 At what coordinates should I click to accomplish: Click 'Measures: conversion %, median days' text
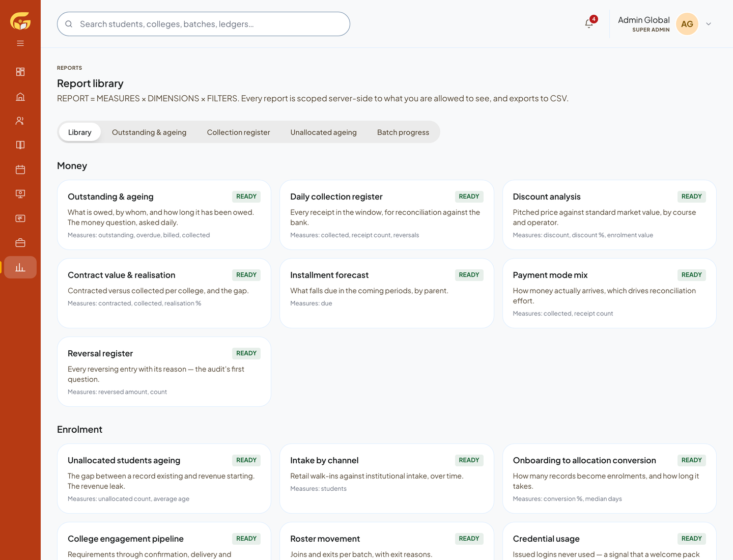click(568, 499)
